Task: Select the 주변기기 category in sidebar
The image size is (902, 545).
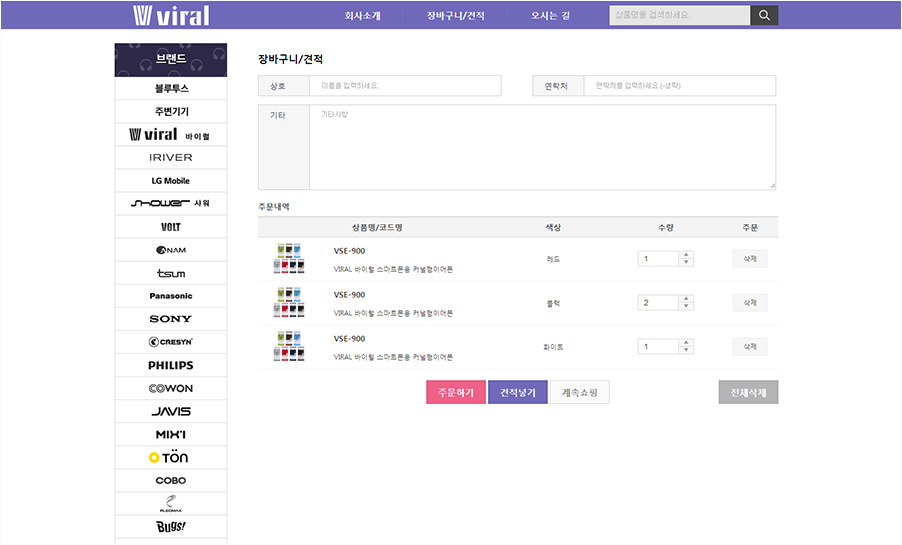Action: [171, 112]
